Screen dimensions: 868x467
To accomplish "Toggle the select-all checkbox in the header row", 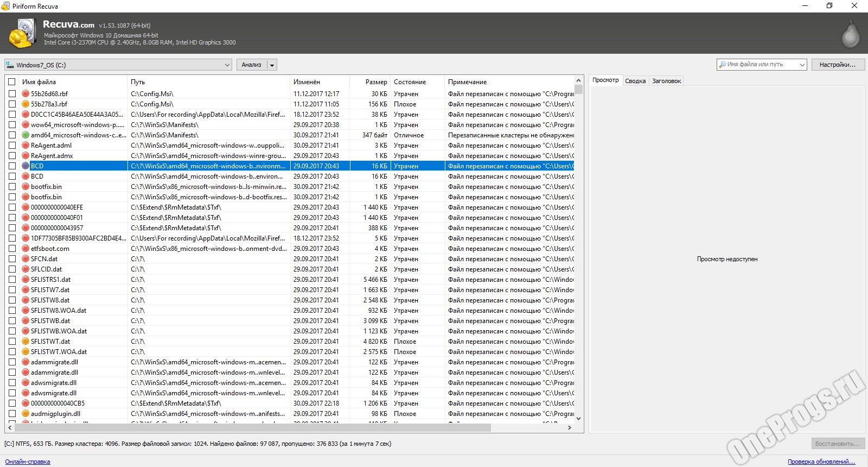I will pos(12,82).
